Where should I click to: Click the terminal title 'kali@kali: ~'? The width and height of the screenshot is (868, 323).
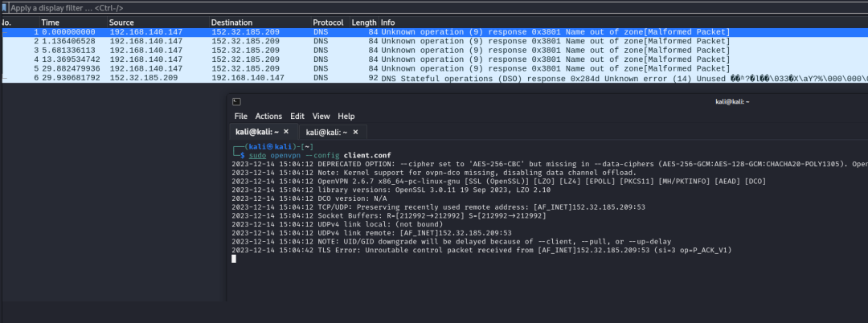[x=731, y=102]
